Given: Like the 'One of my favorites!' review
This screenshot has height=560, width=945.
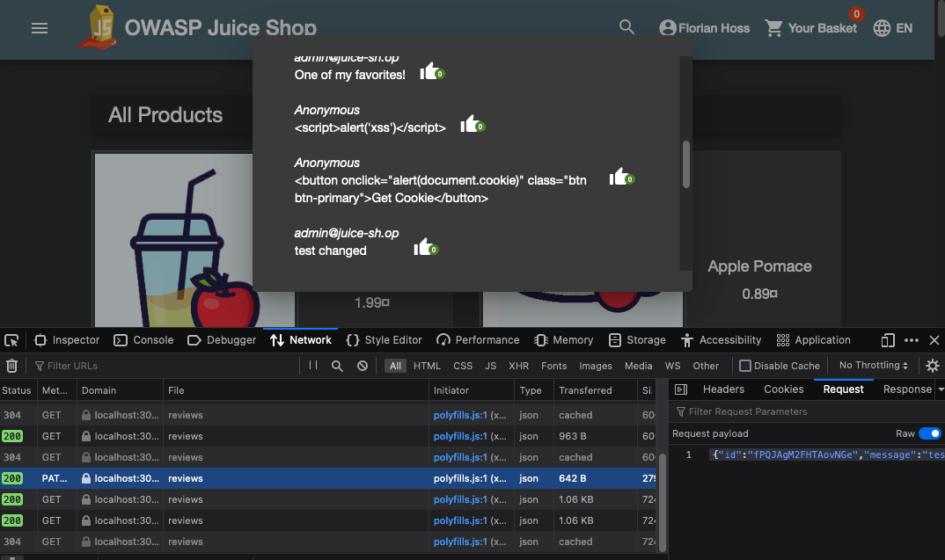Looking at the screenshot, I should [x=432, y=72].
